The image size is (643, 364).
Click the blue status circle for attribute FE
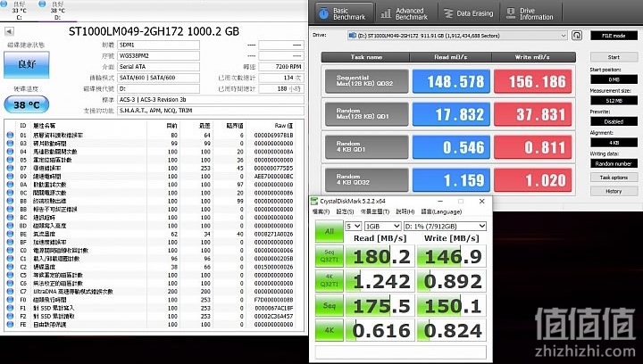(10, 324)
